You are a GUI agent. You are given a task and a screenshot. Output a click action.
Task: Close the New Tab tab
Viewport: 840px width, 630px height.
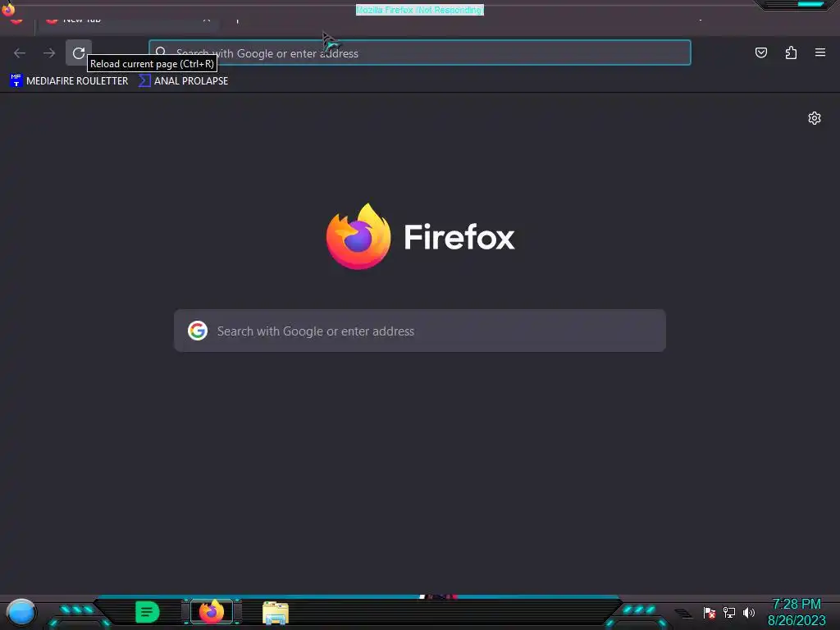point(207,21)
